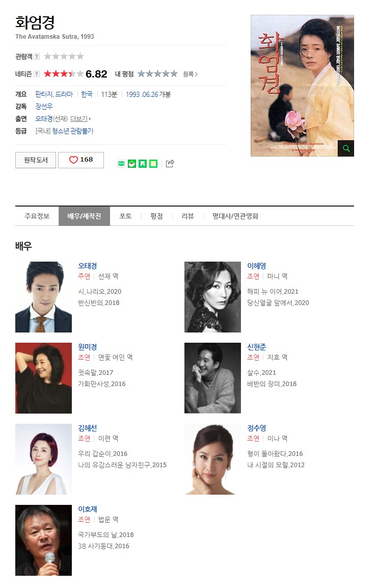Open 등록 rating registration chevron link
Image resolution: width=378 pixels, height=588 pixels.
tap(190, 74)
